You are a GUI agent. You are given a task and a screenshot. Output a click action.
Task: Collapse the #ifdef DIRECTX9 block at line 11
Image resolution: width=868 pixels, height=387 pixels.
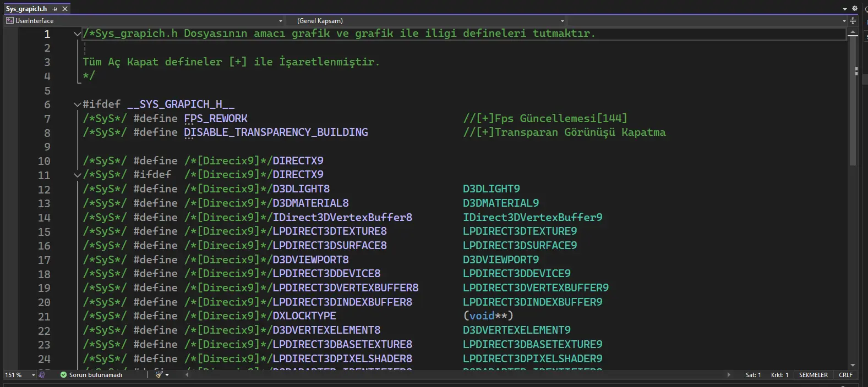(x=77, y=175)
